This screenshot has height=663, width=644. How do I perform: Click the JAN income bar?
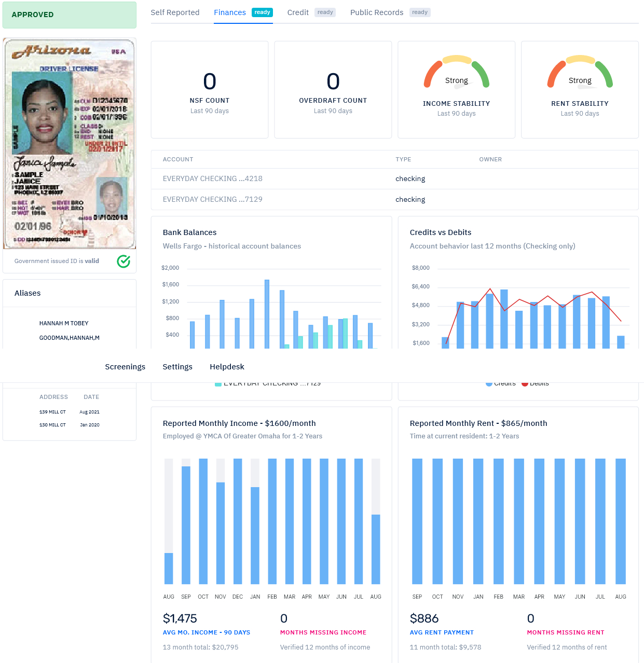pyautogui.click(x=255, y=536)
